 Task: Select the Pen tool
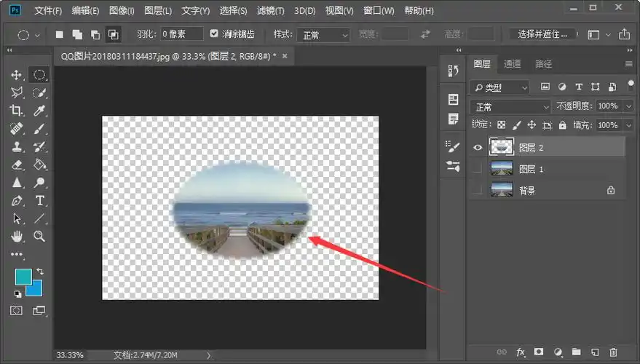point(16,200)
